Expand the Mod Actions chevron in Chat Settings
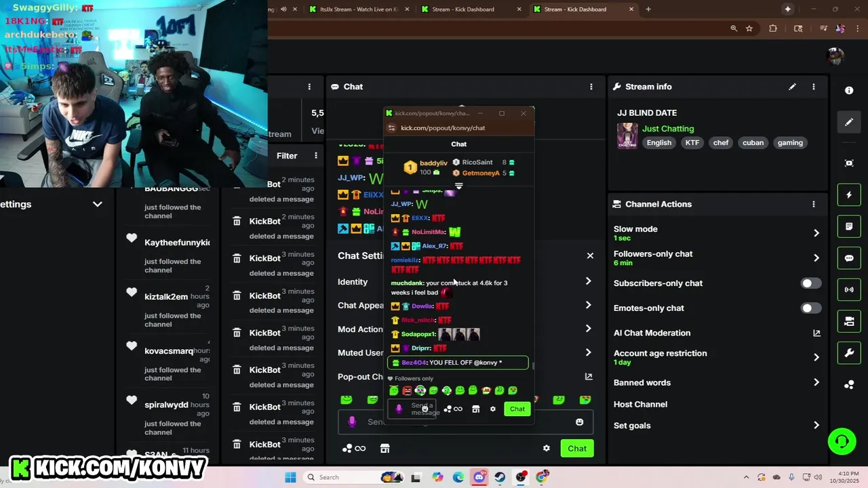The image size is (868, 488). coord(588,329)
